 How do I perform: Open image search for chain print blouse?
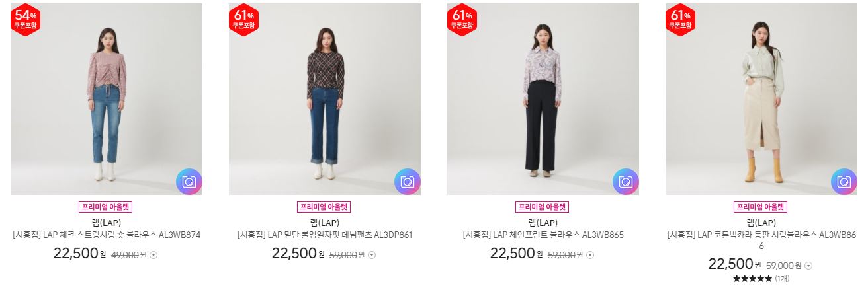pyautogui.click(x=625, y=182)
